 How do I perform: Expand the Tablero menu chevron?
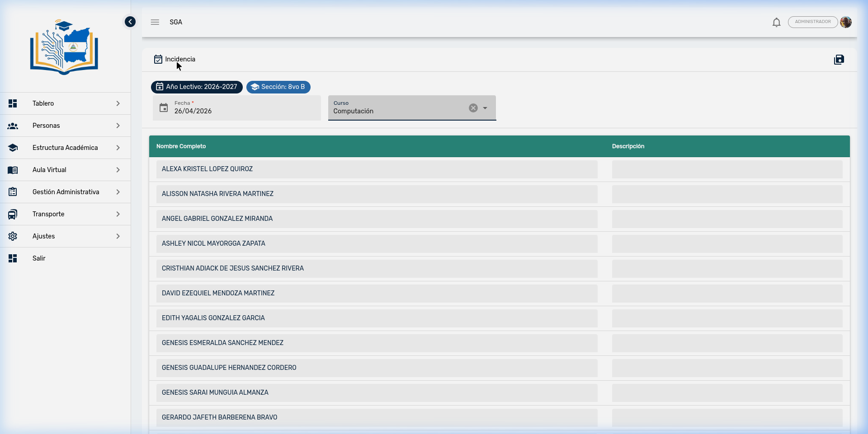coord(118,103)
